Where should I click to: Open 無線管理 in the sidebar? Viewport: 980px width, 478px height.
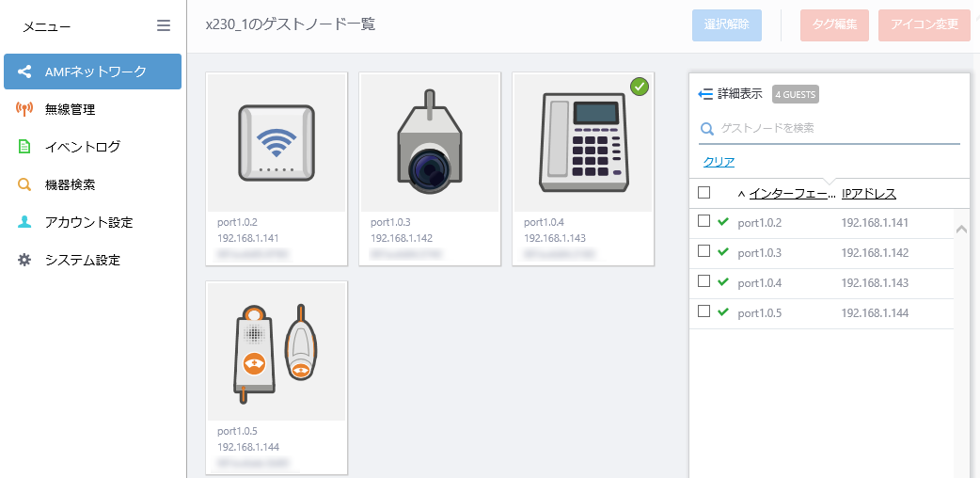[70, 109]
